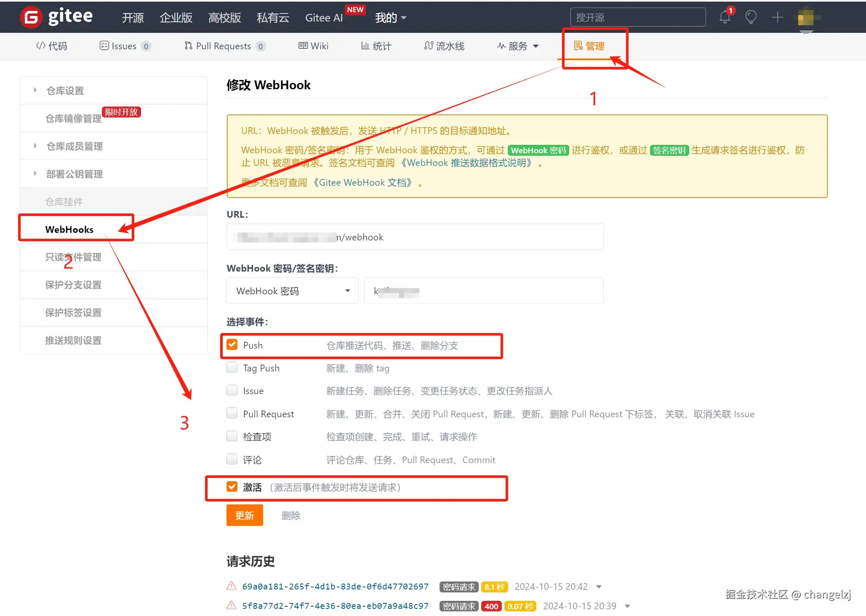Expand the 2024-10-15 20:42 request details
Screen dimensions: 866x616
coord(599,587)
